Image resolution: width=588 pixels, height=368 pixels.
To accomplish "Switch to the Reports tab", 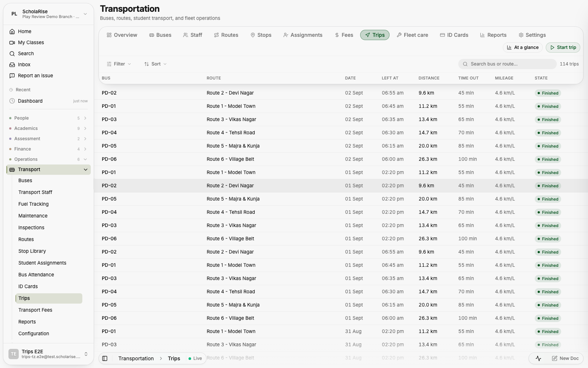I will 493,35.
